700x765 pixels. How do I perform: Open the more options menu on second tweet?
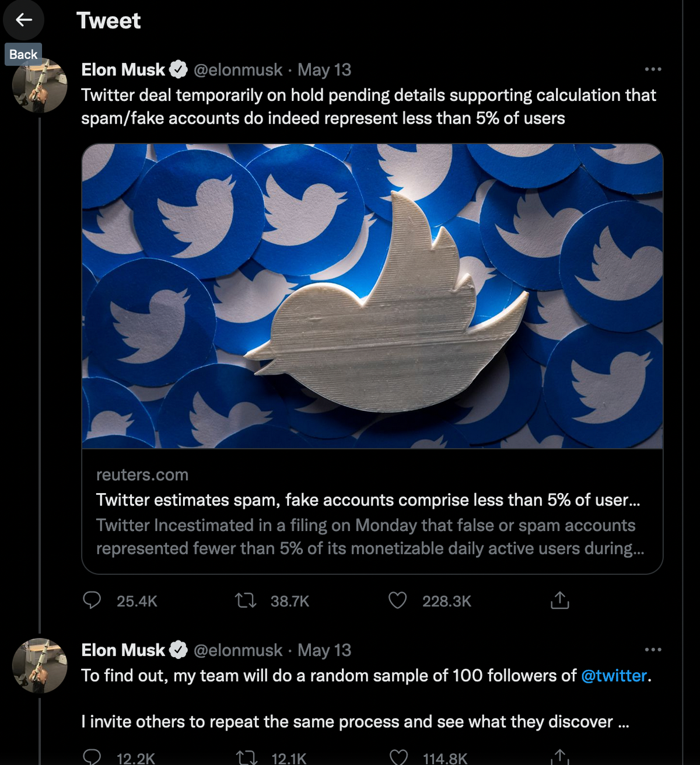tap(652, 649)
